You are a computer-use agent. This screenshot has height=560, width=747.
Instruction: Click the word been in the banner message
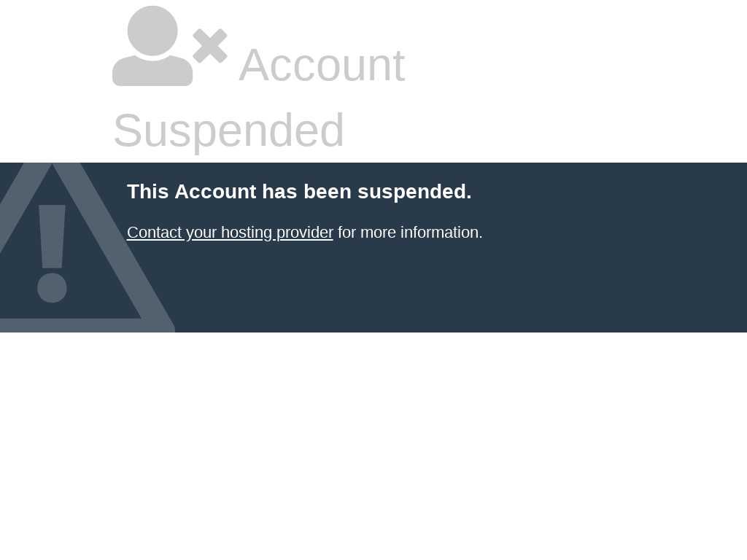tap(328, 192)
